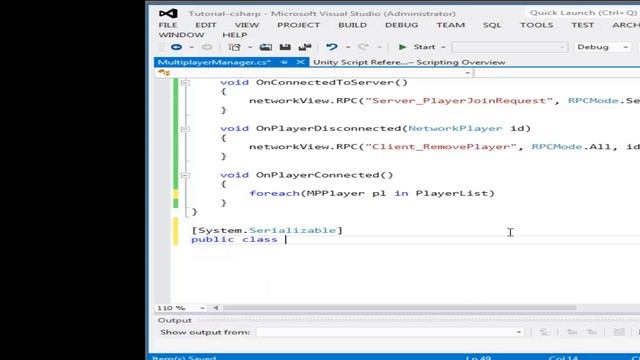The image size is (640, 360).
Task: Select the MultiplayerManager.cs tab
Action: [214, 62]
